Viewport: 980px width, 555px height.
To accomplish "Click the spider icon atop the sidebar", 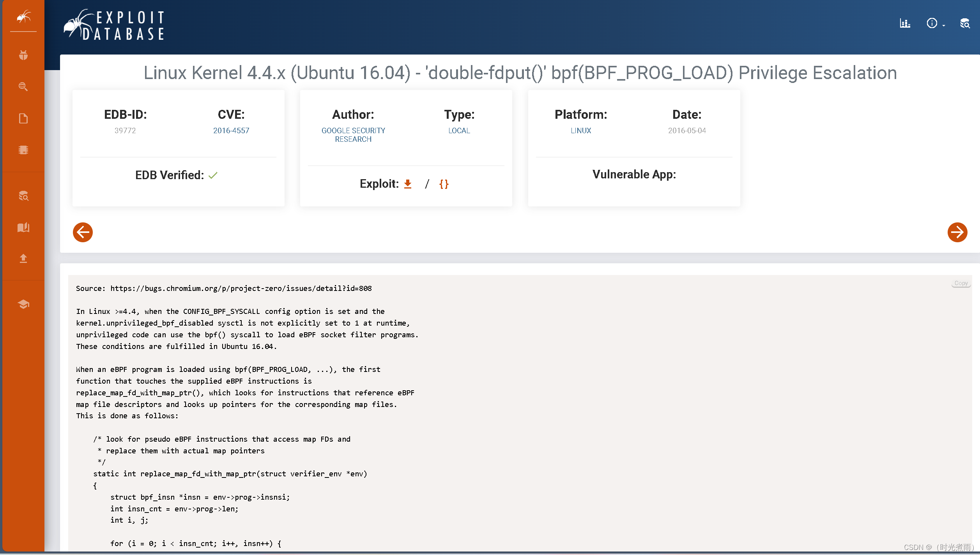I will click(x=23, y=16).
